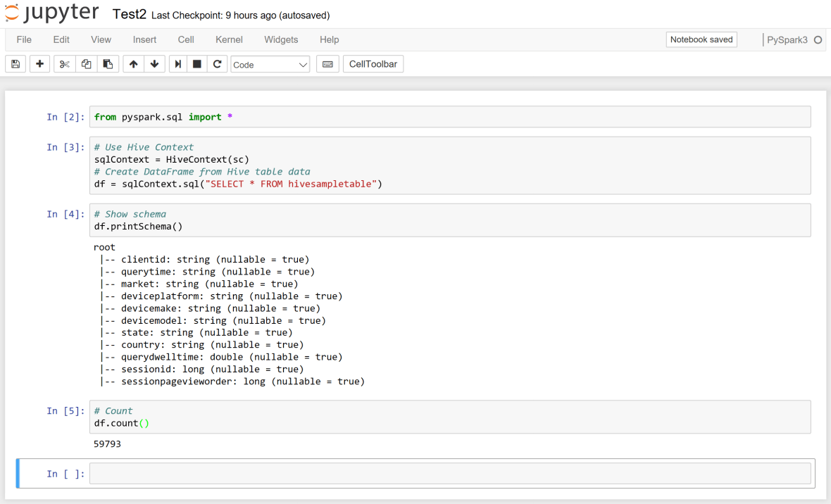Image resolution: width=831 pixels, height=504 pixels.
Task: Open the Help menu
Action: [329, 39]
